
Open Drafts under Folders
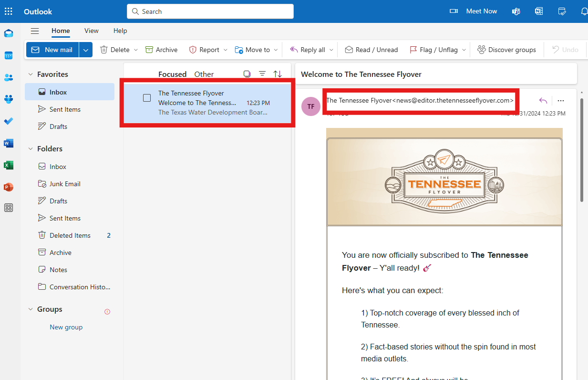pyautogui.click(x=70, y=201)
